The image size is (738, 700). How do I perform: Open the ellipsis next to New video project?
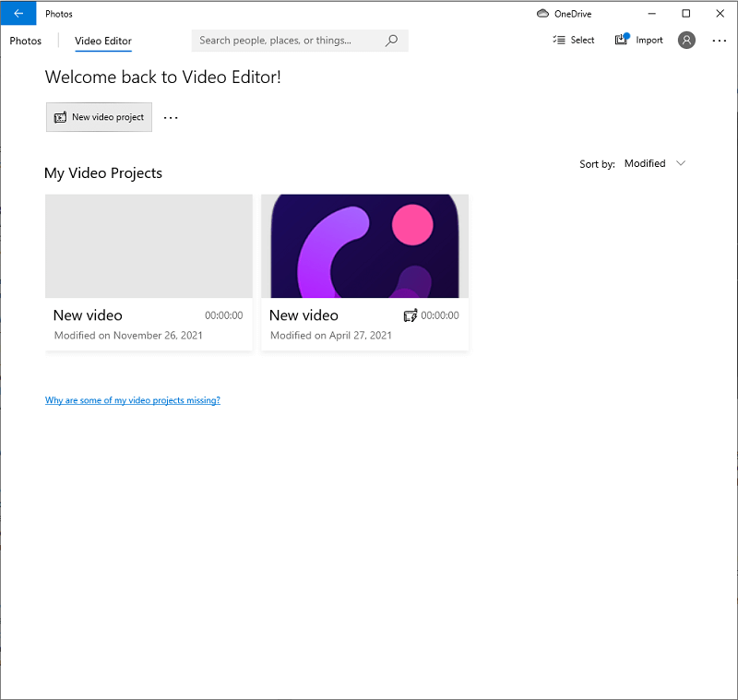(x=171, y=118)
